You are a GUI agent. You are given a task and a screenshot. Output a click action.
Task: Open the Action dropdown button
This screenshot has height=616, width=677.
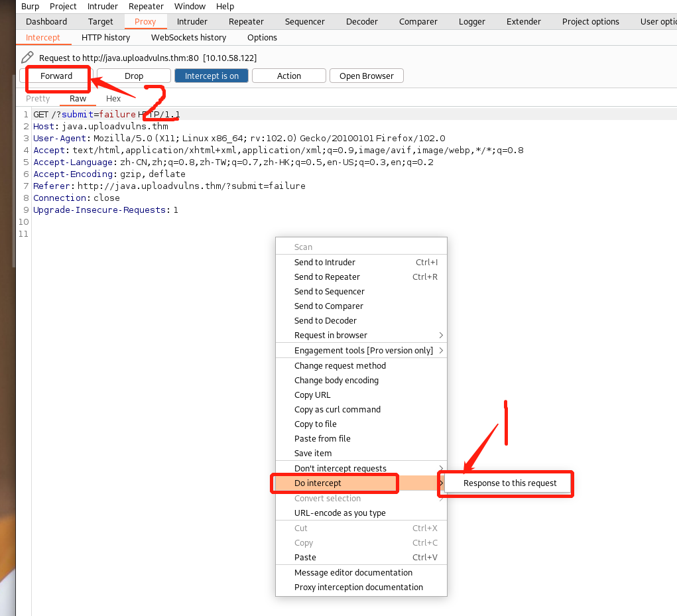288,76
